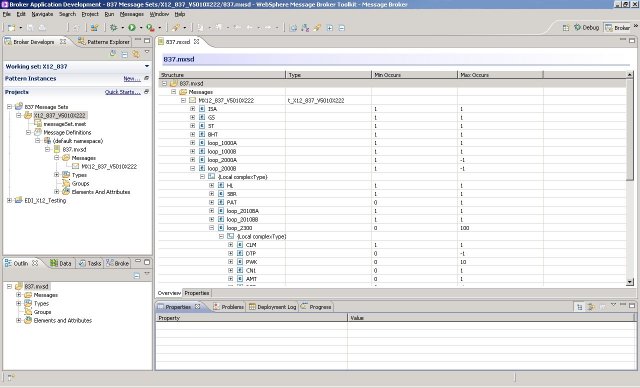Click the Link with Editor icon in Broker Development
This screenshot has width=640, height=388.
(x=136, y=54)
